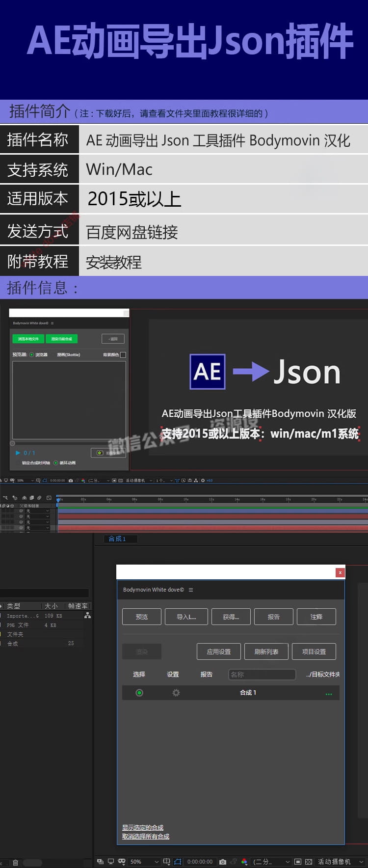Viewport: 368px width, 868px height.
Task: Click the 合成 1 name in render list
Action: (x=248, y=693)
